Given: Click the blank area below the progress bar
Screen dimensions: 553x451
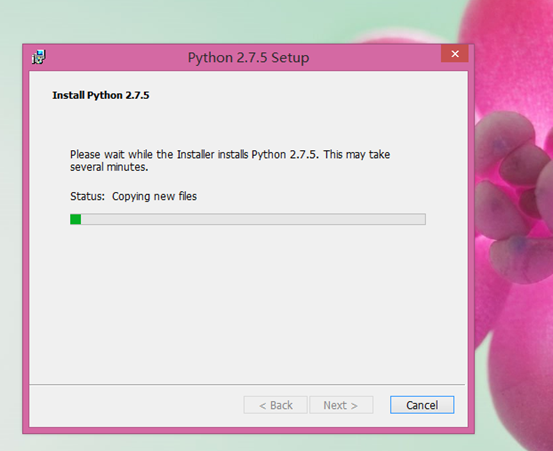Looking at the screenshot, I should click(248, 303).
